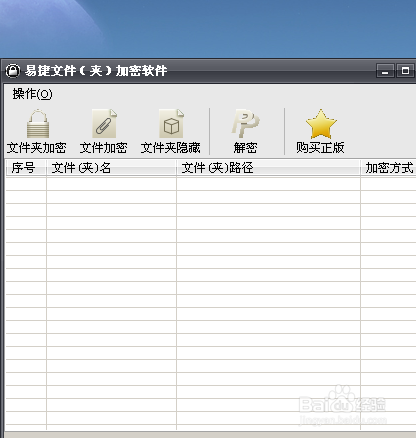
Task: Open the 购买正版 star icon
Action: coord(321,124)
